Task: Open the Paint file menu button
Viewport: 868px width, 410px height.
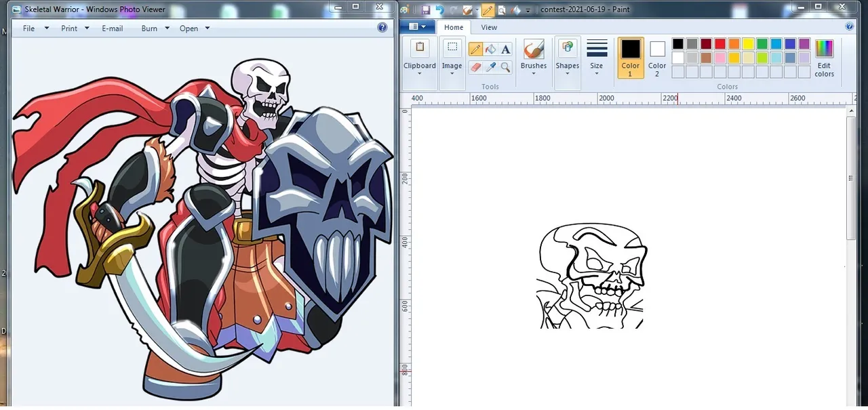Action: click(x=418, y=26)
